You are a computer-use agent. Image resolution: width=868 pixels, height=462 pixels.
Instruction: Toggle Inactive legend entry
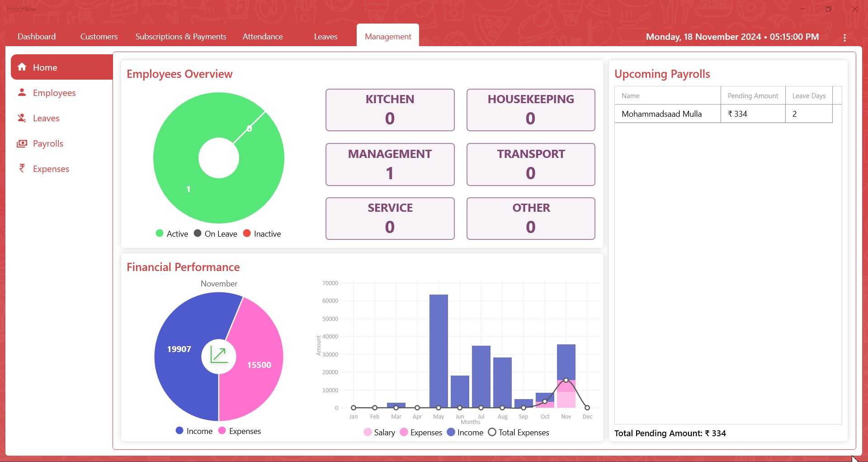click(262, 233)
